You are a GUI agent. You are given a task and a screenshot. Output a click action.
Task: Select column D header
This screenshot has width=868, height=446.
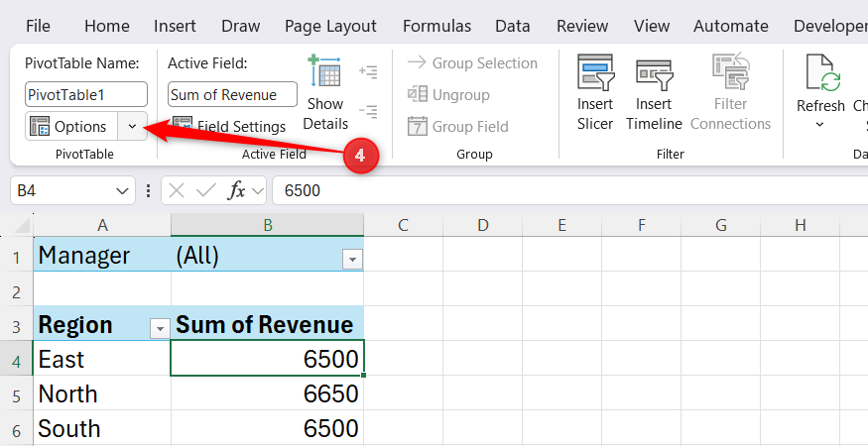[483, 225]
